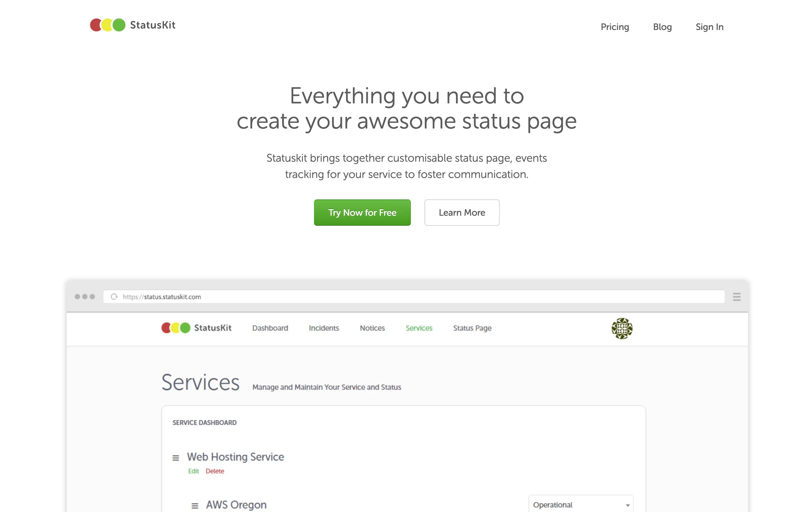Image resolution: width=812 pixels, height=512 pixels.
Task: Click the status.statuskit.com address field
Action: click(161, 297)
